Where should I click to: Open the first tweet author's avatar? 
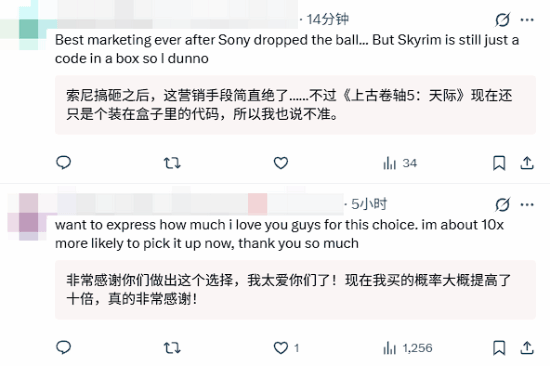tap(29, 29)
